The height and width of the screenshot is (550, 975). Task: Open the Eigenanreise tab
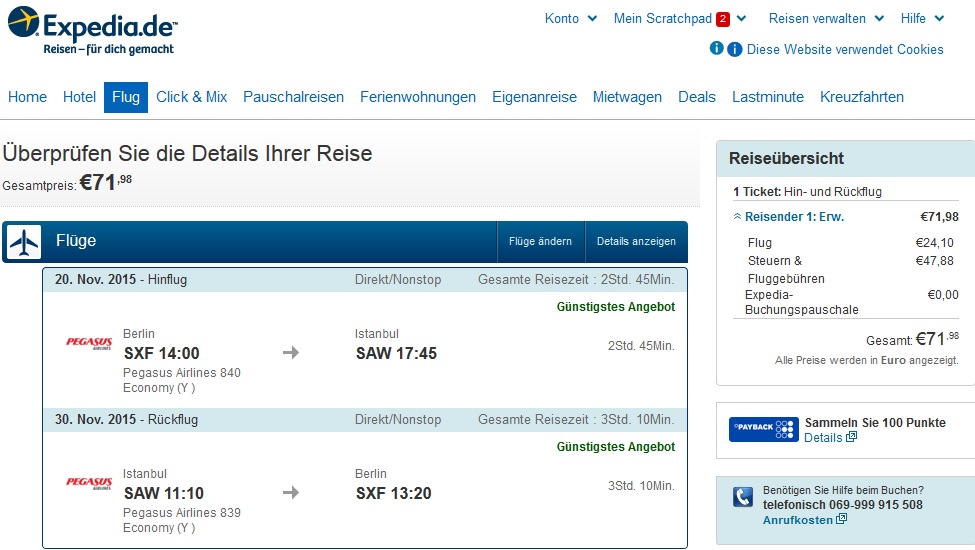pos(535,97)
